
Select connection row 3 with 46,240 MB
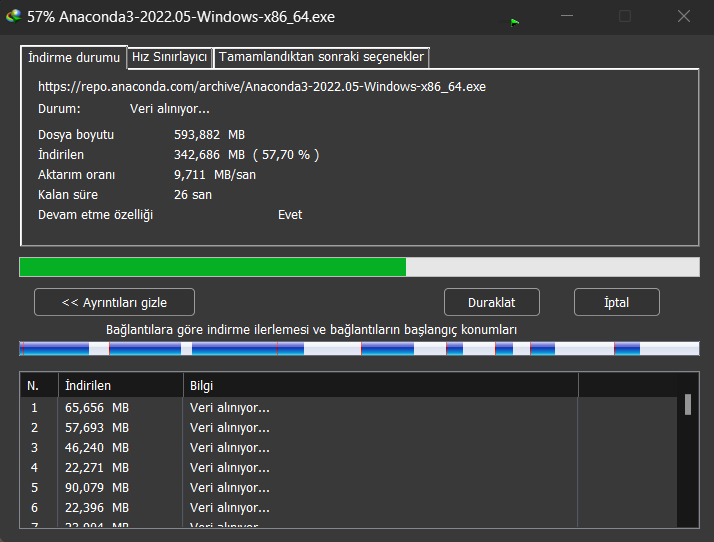coord(348,448)
